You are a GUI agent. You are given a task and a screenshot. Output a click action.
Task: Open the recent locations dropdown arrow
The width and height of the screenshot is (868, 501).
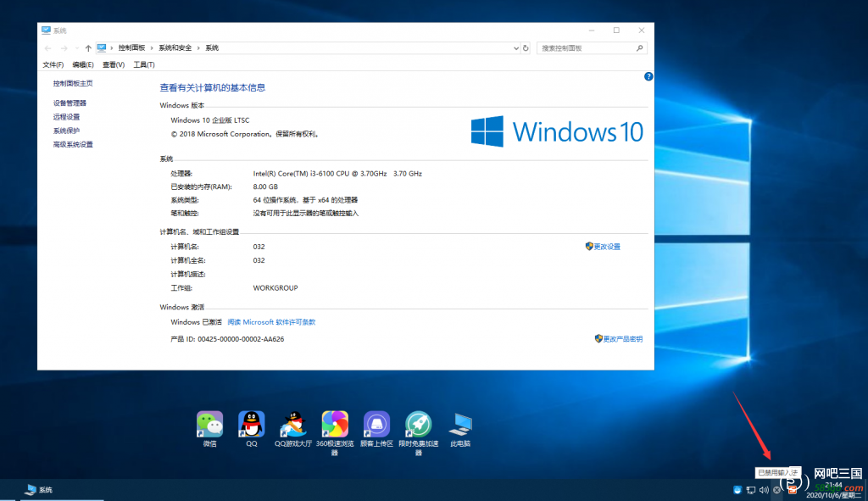[76, 48]
